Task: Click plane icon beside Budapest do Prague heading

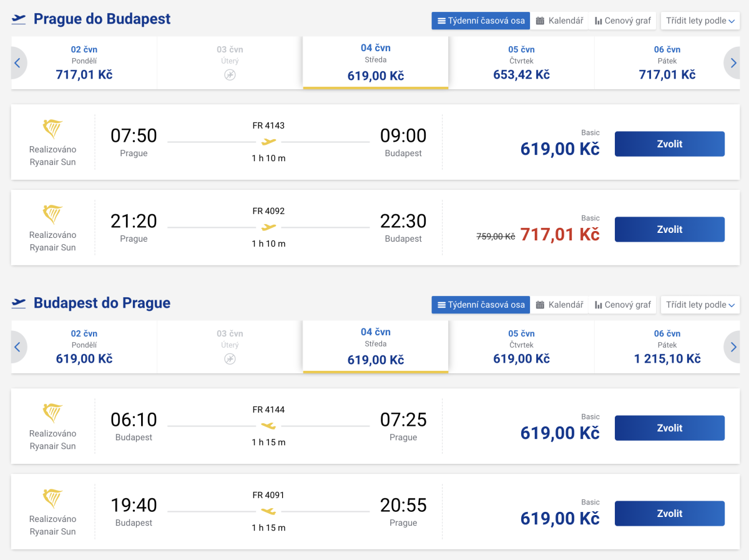Action: tap(19, 303)
